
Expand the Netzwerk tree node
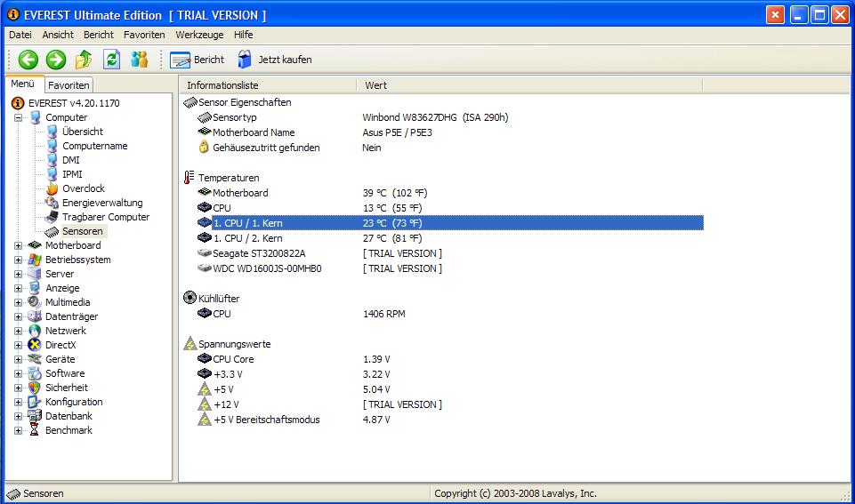[x=19, y=331]
